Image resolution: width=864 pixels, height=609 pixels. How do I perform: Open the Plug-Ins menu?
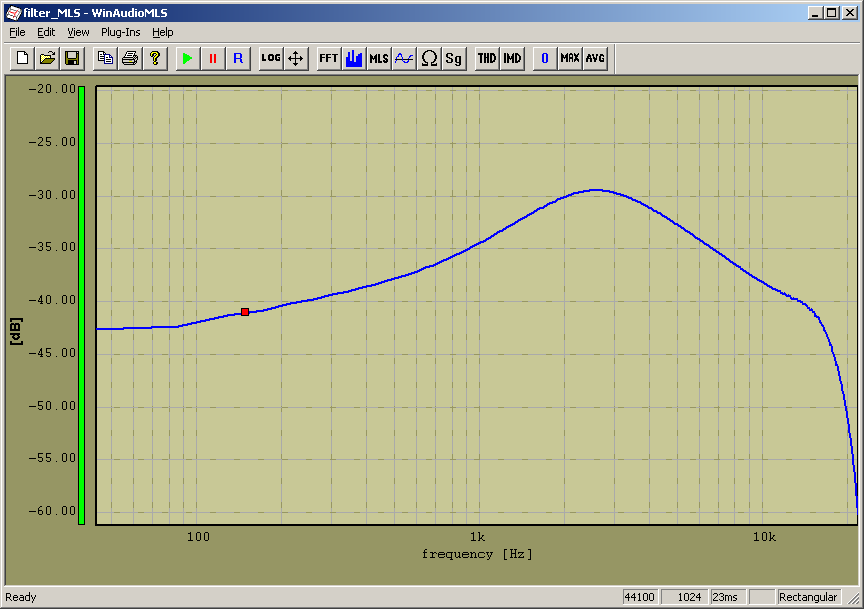[120, 32]
